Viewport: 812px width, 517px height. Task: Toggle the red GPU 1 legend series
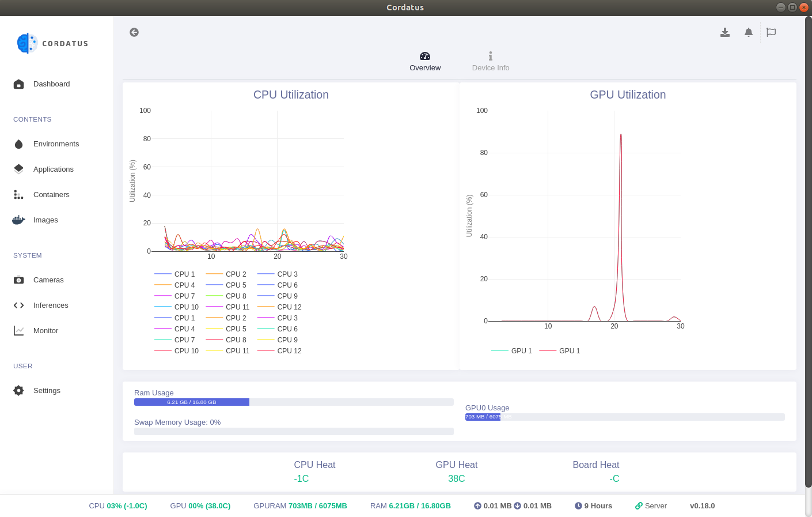(560, 351)
